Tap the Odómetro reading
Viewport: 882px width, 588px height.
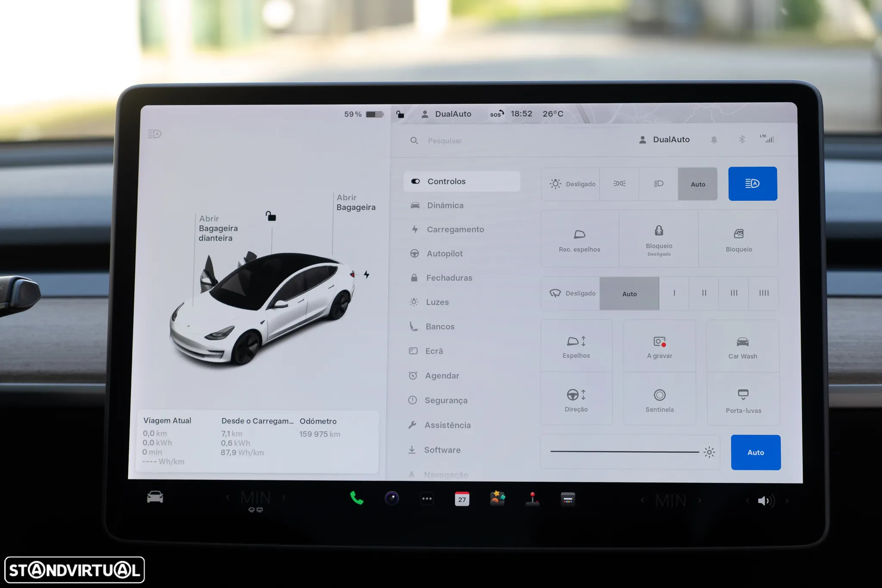320,434
